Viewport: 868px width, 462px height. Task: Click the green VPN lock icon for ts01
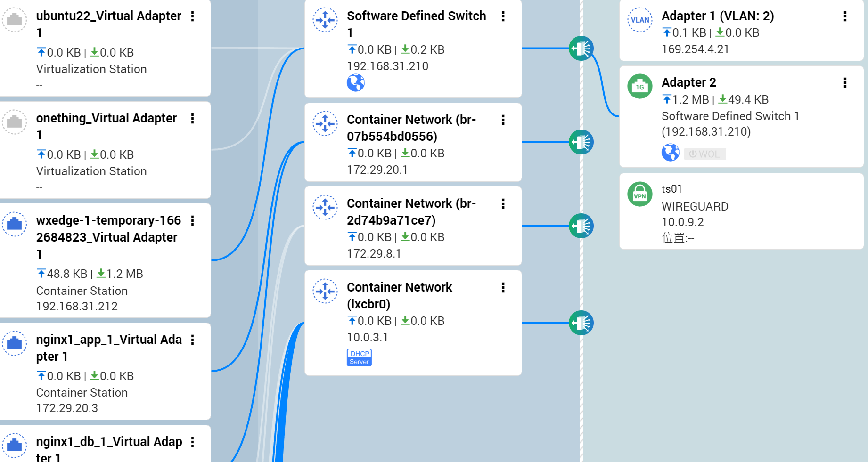(x=639, y=194)
